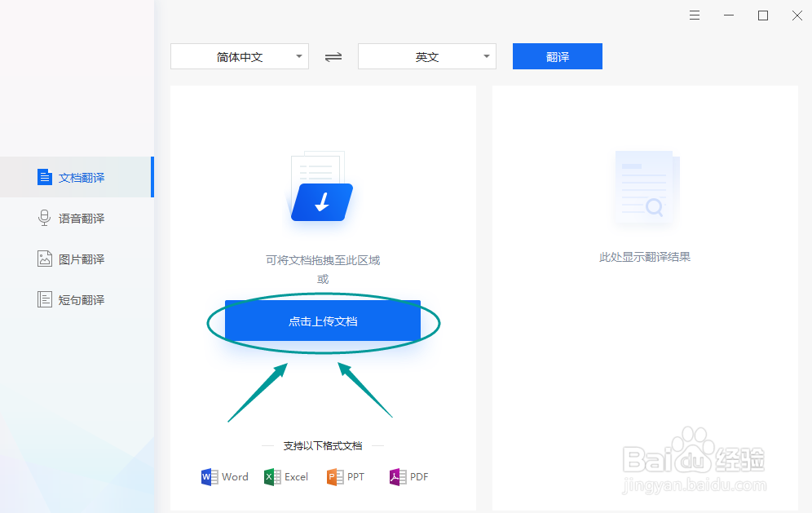
Task: Click the 可将文档拖拽至此区域 text
Action: 323,260
